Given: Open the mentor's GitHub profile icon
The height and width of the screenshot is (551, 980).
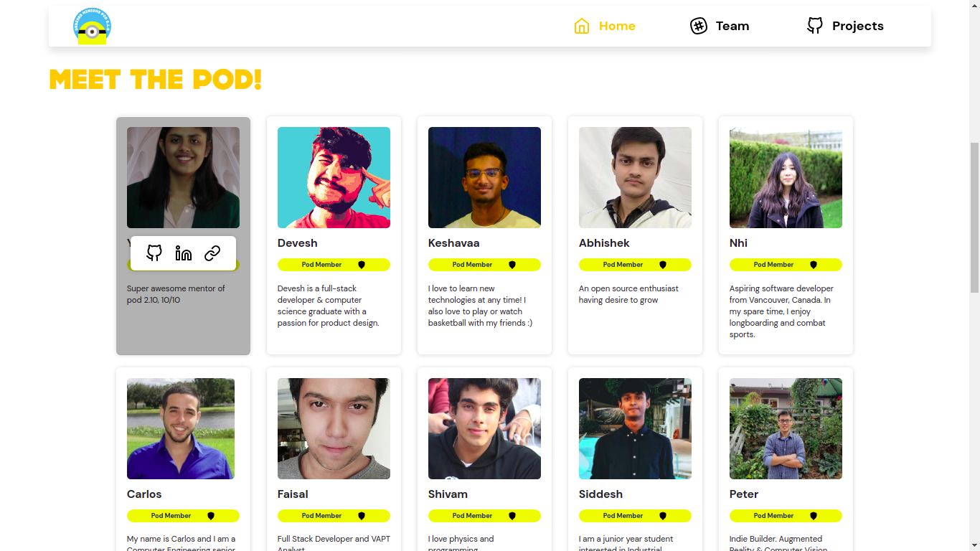Looking at the screenshot, I should 154,253.
